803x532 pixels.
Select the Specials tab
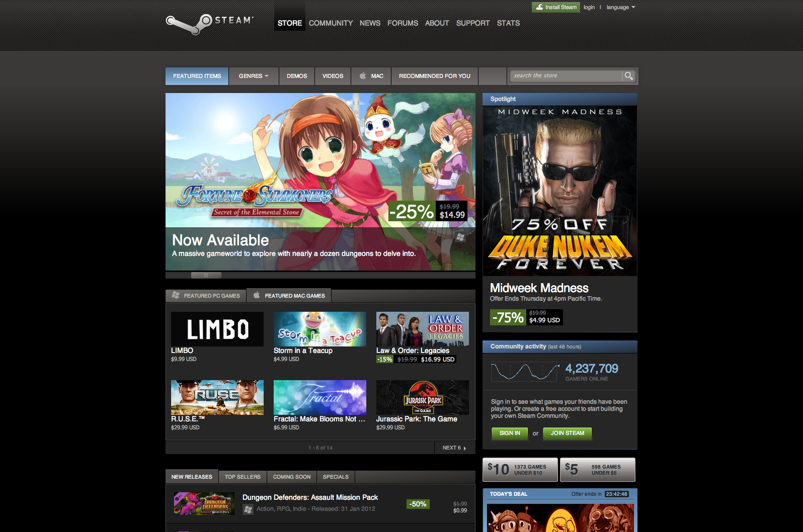click(336, 477)
